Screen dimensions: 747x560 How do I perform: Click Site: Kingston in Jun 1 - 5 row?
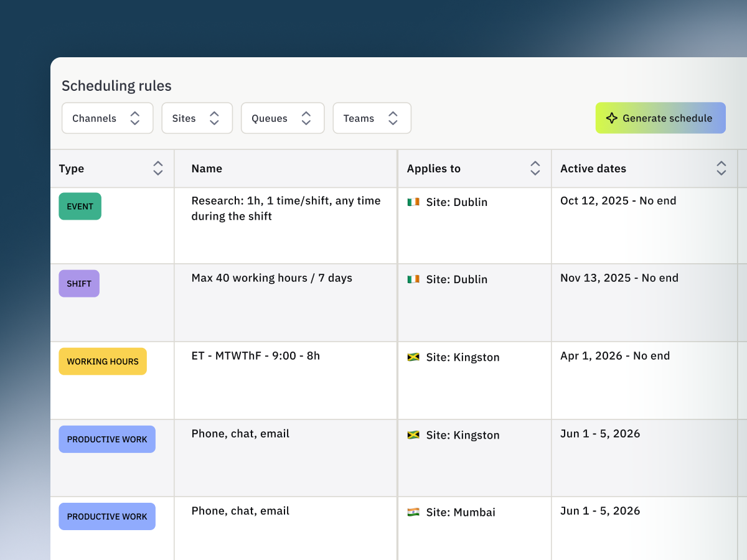click(x=463, y=435)
